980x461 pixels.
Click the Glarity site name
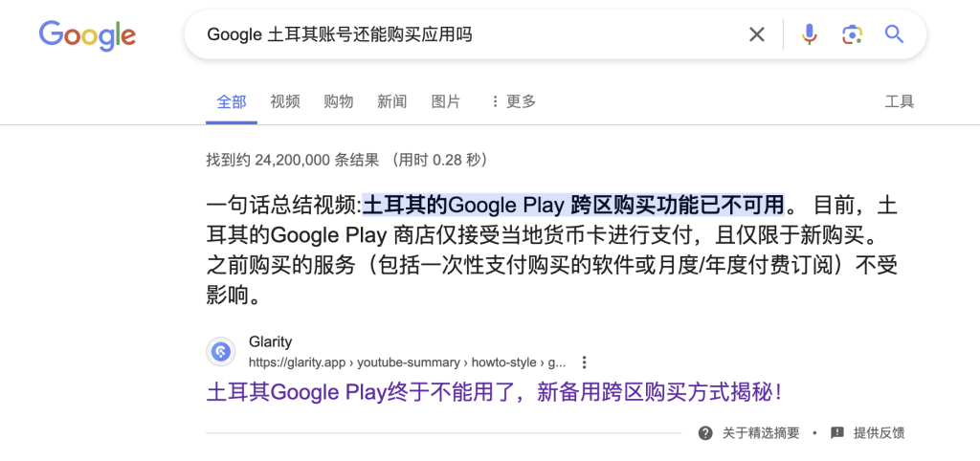point(270,342)
